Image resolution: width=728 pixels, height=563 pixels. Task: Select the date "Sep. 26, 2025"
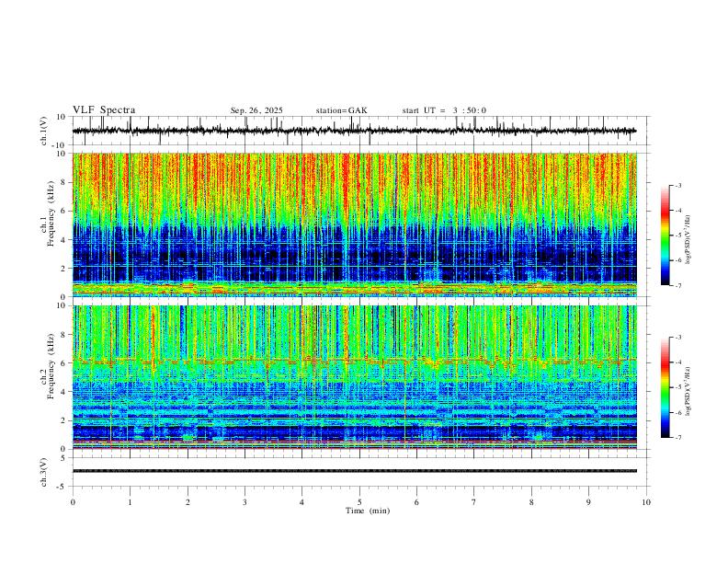tap(256, 110)
